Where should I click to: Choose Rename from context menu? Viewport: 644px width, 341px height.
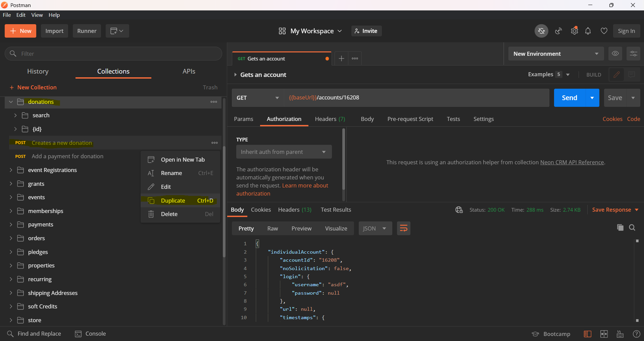point(181,173)
